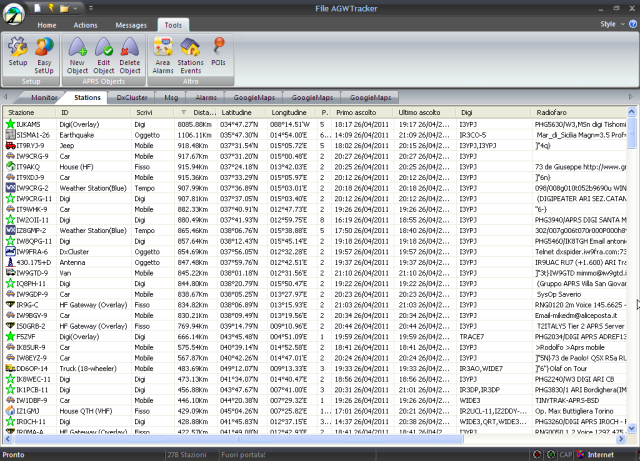Select the IW9CRG-11 station row
This screenshot has height=461, width=640.
click(x=315, y=198)
